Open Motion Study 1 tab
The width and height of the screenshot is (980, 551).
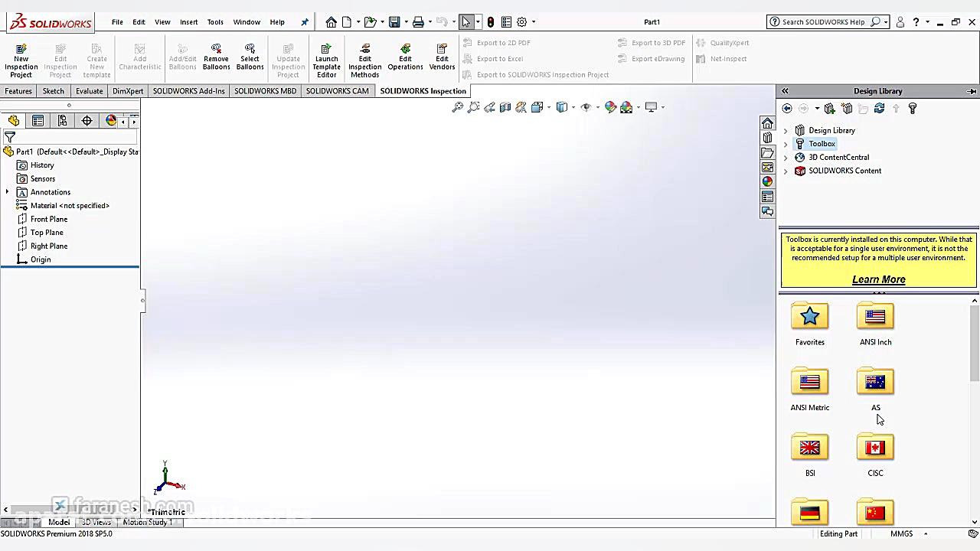pyautogui.click(x=148, y=522)
